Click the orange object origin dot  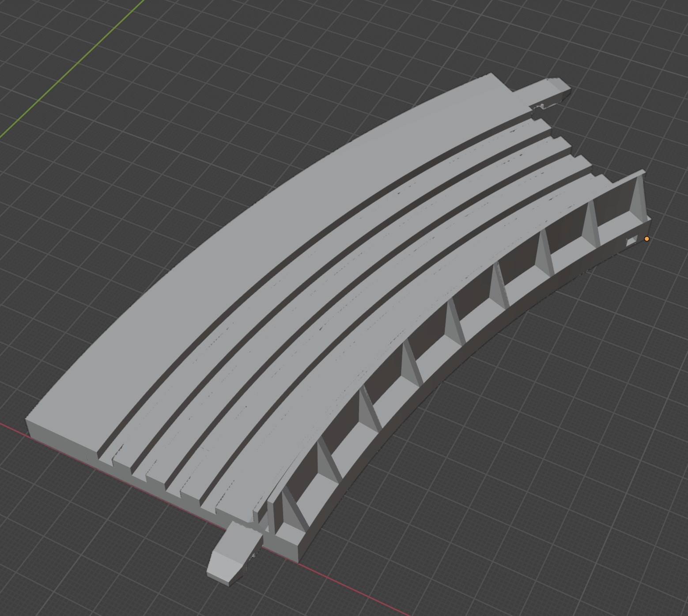[647, 239]
